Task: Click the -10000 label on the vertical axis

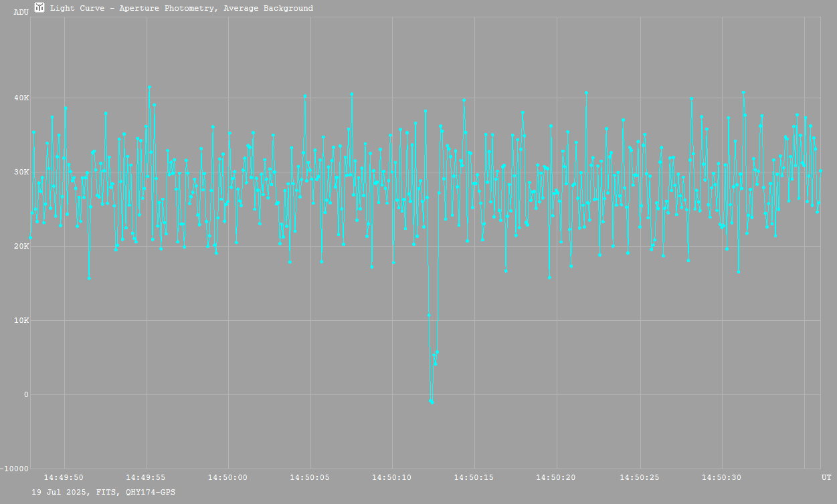Action: click(15, 469)
